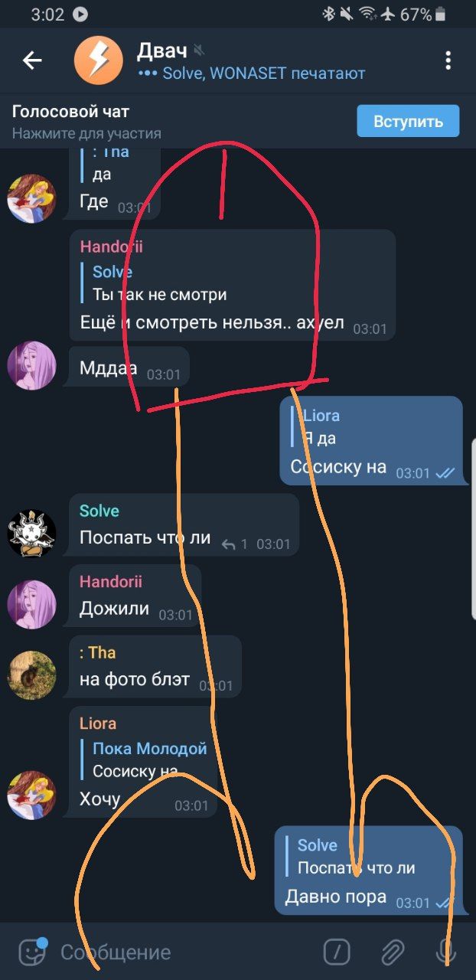Tap the bot commands slash icon
This screenshot has height=980, width=476.
[337, 952]
